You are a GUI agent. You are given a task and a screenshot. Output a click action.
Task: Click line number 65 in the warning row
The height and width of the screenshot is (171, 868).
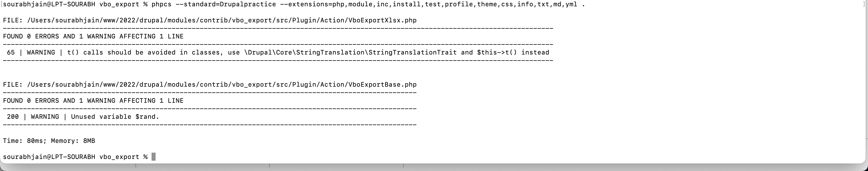pos(11,53)
